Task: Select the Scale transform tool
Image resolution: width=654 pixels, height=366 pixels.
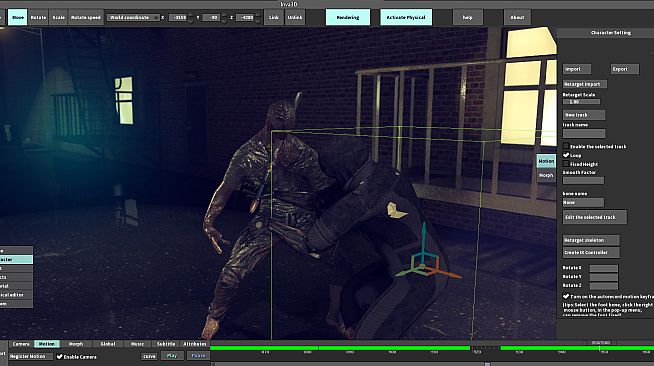Action: [x=58, y=18]
